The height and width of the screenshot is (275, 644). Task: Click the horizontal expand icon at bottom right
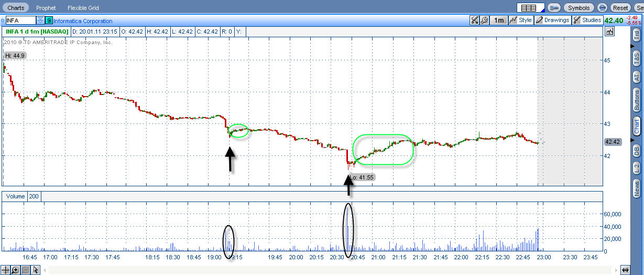(x=625, y=270)
